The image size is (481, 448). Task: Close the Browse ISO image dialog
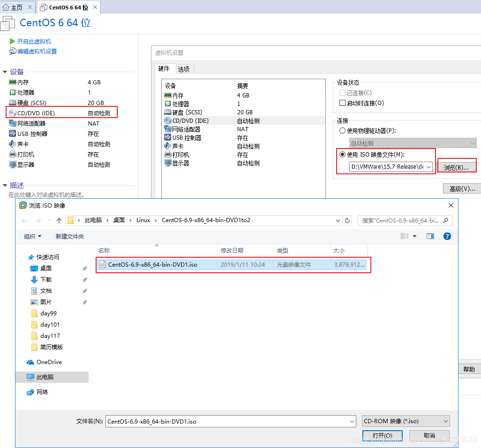pyautogui.click(x=451, y=205)
